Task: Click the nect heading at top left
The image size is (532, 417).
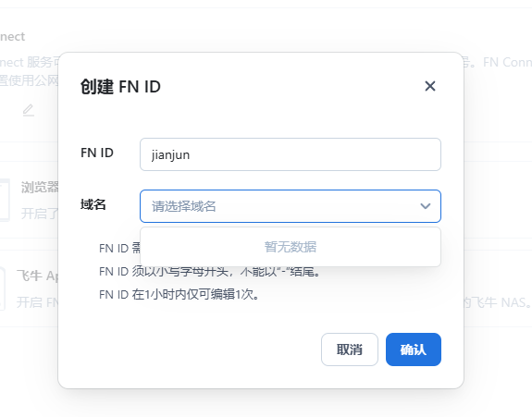Action: [13, 37]
